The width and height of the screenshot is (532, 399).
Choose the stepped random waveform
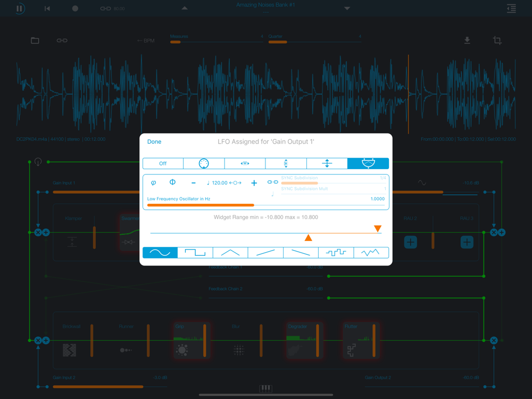coord(336,252)
